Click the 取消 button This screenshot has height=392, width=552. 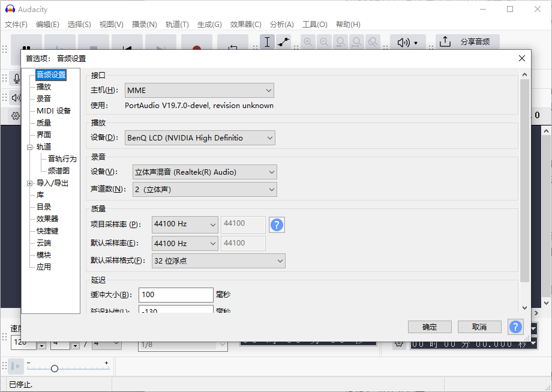tap(479, 327)
